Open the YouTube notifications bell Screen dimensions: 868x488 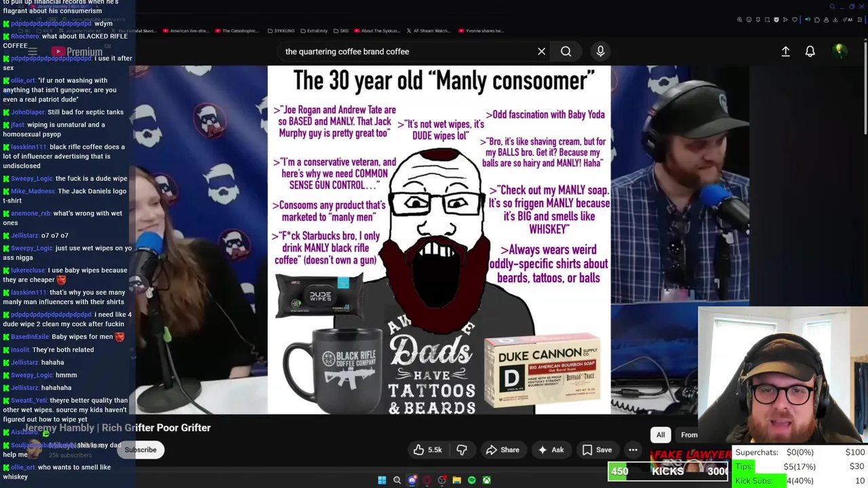(810, 52)
